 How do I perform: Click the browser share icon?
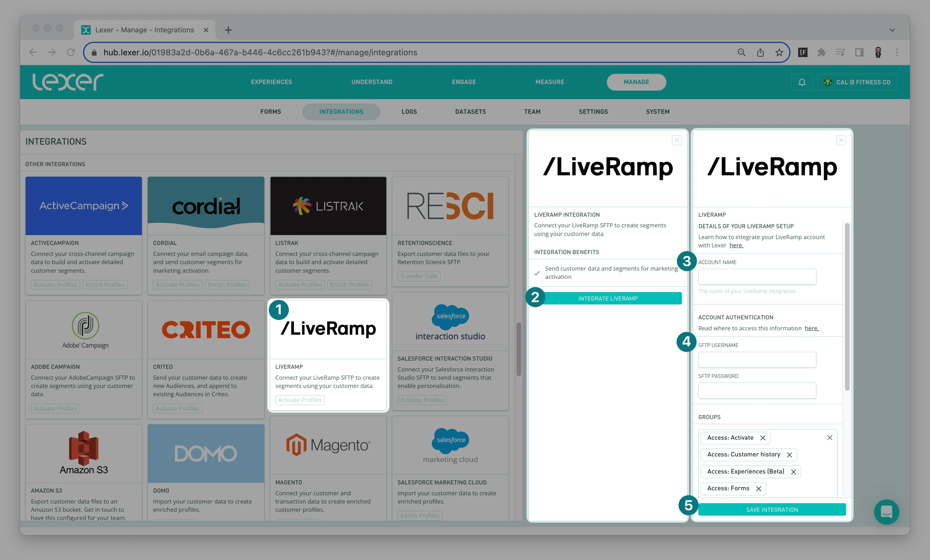(x=760, y=52)
